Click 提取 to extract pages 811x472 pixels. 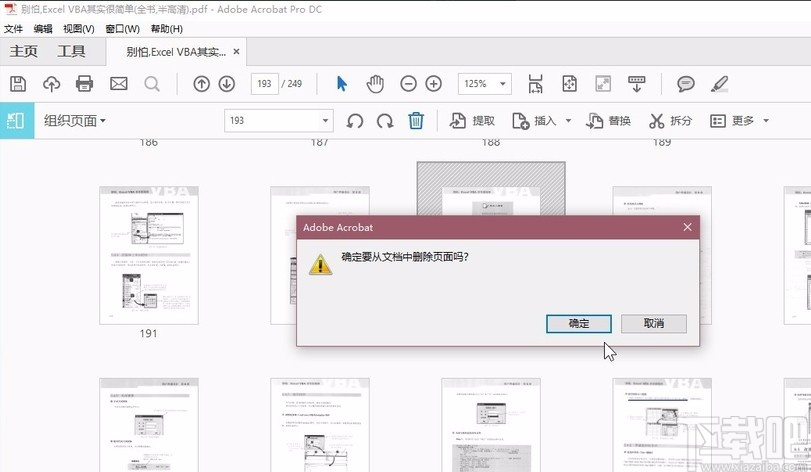tap(472, 121)
